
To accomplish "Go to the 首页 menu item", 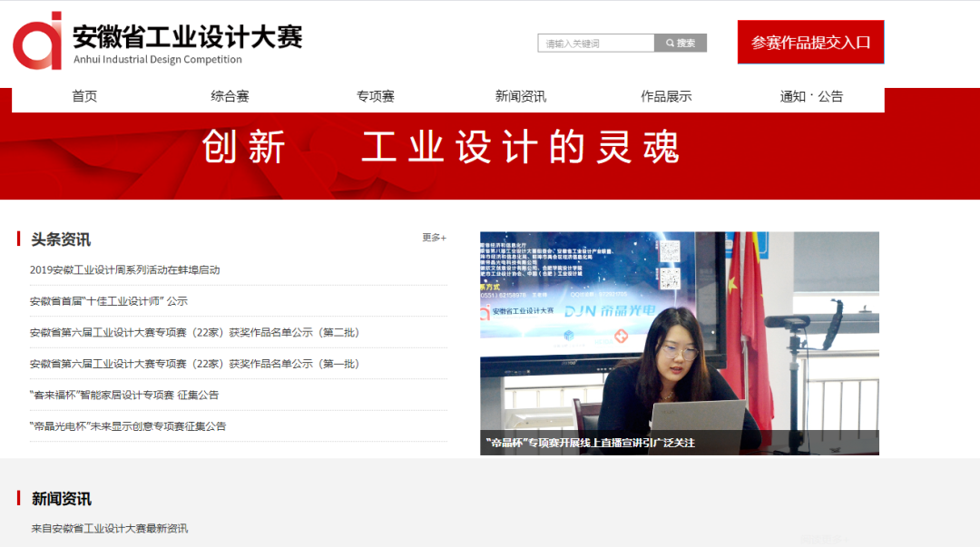I will pyautogui.click(x=84, y=96).
